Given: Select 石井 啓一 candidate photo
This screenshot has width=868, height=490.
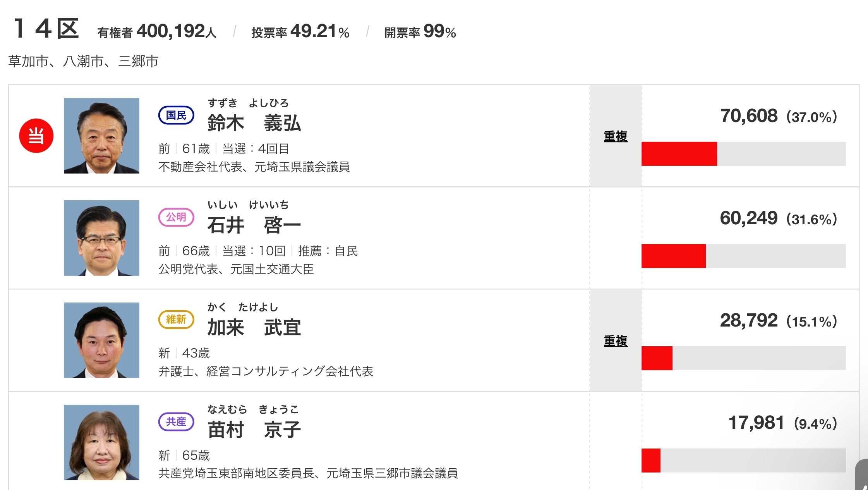Looking at the screenshot, I should [101, 238].
